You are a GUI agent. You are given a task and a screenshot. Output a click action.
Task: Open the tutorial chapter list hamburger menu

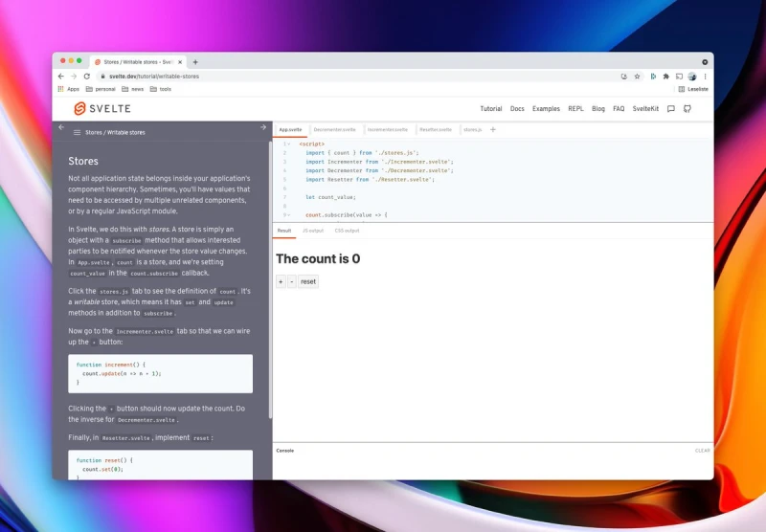(77, 133)
